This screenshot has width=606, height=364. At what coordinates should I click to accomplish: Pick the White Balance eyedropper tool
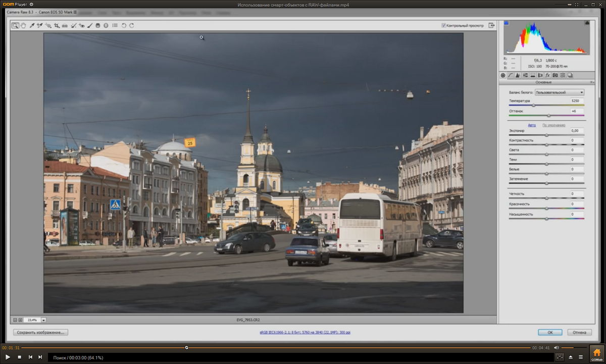tap(31, 25)
